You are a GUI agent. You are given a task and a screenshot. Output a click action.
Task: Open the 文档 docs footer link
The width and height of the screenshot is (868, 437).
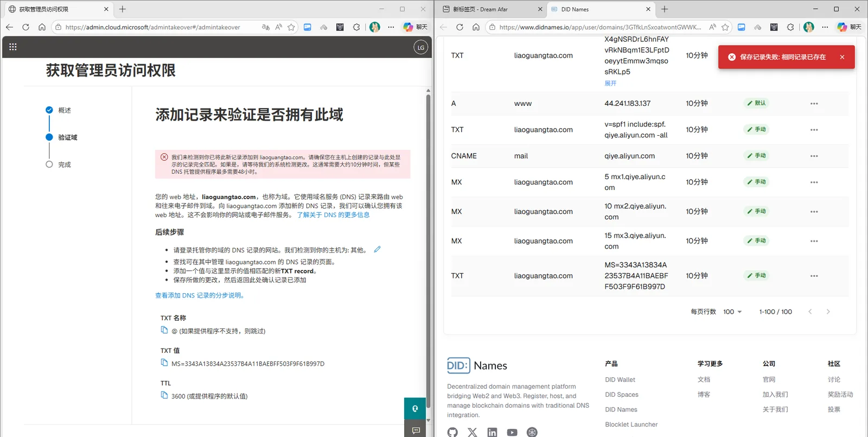click(704, 379)
